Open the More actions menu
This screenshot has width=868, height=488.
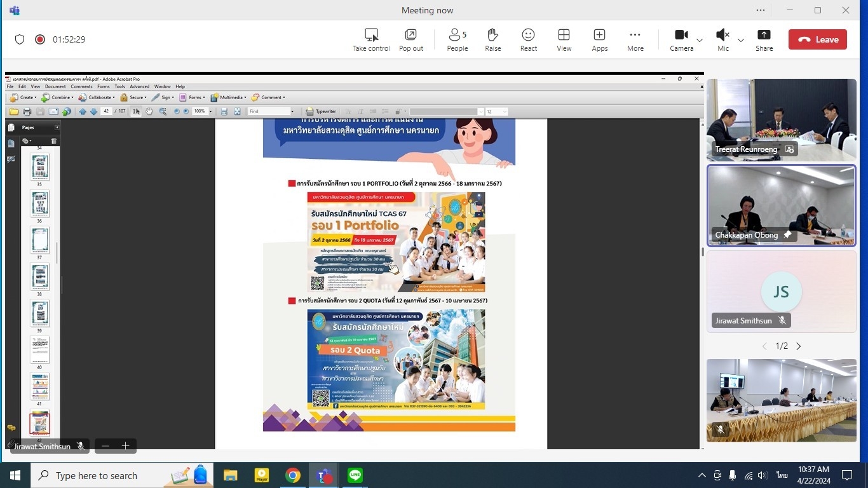635,39
